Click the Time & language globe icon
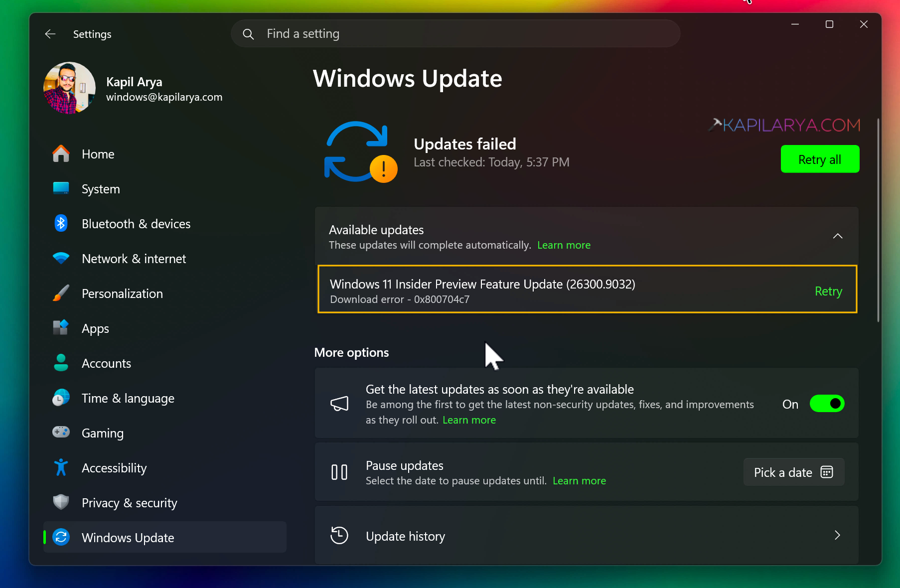Screen dimensions: 900x588 (61, 398)
